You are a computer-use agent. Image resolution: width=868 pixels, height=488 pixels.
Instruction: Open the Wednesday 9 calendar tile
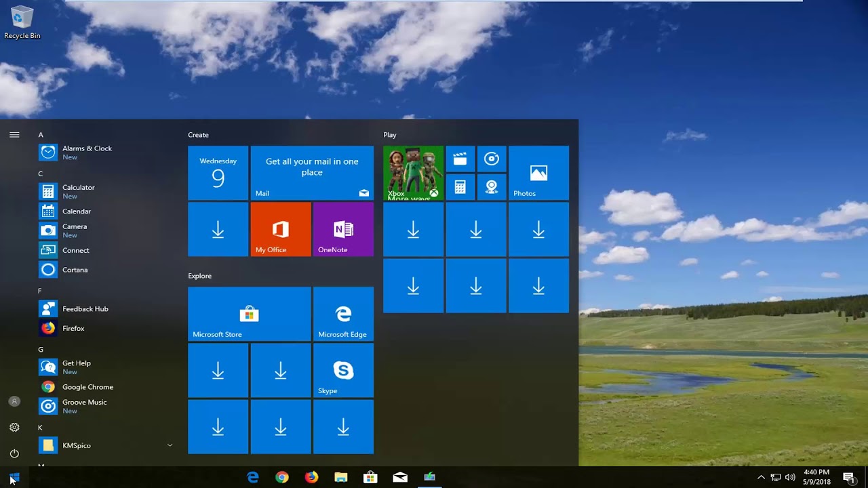(x=218, y=173)
